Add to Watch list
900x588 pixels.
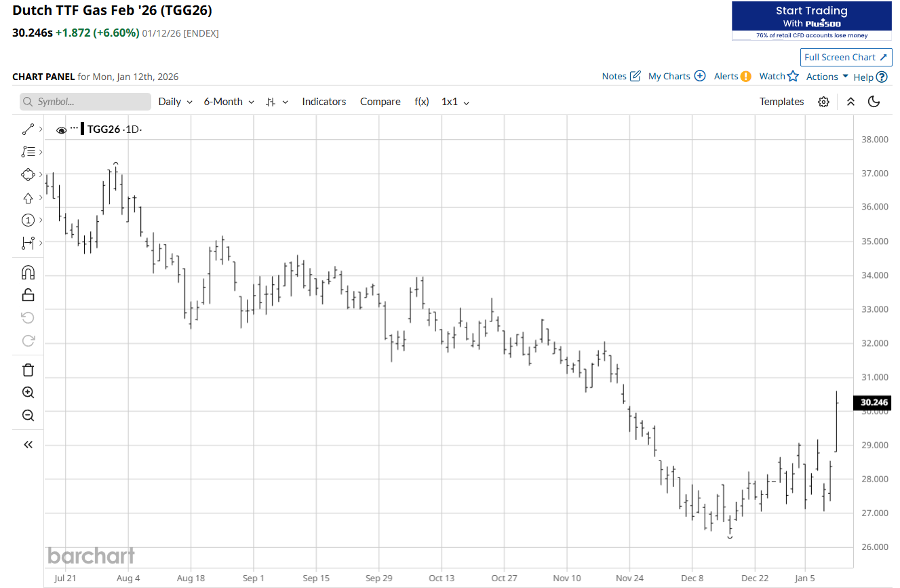click(779, 76)
